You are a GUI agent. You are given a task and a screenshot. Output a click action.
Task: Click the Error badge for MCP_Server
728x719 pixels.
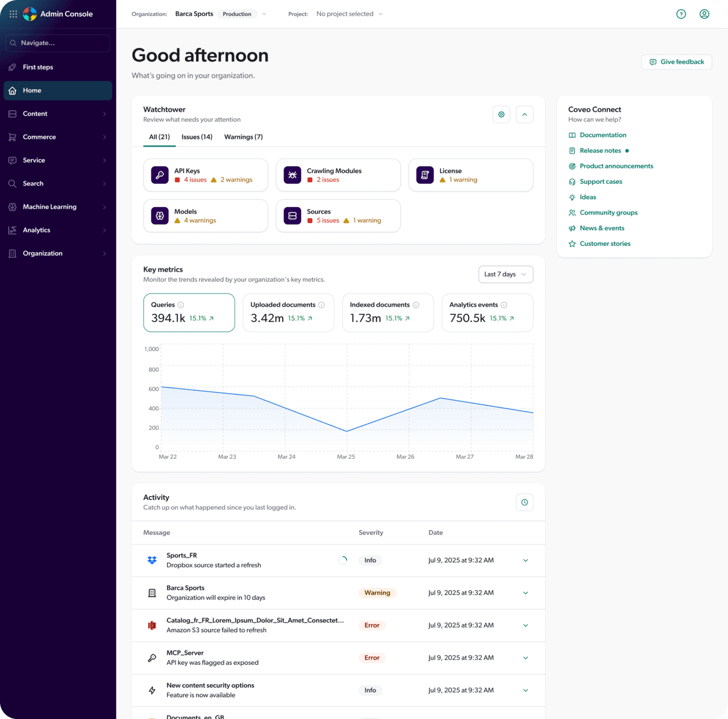372,658
